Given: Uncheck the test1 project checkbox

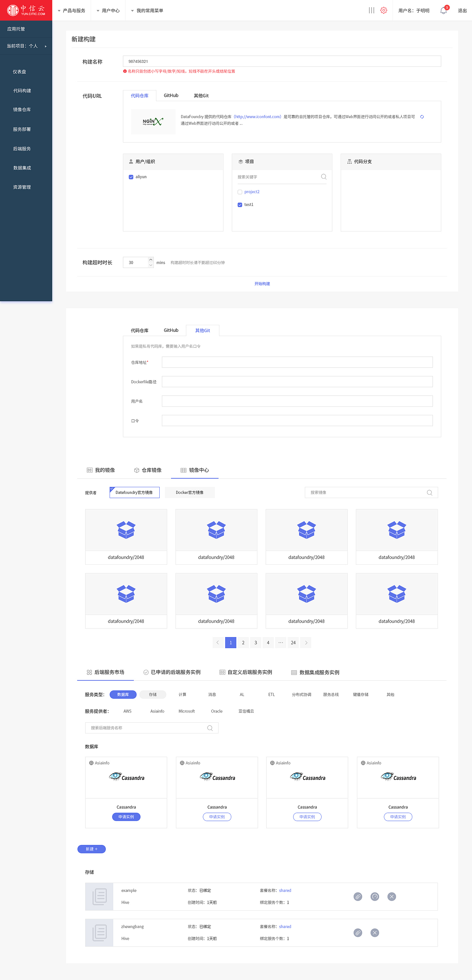Looking at the screenshot, I should pyautogui.click(x=240, y=204).
